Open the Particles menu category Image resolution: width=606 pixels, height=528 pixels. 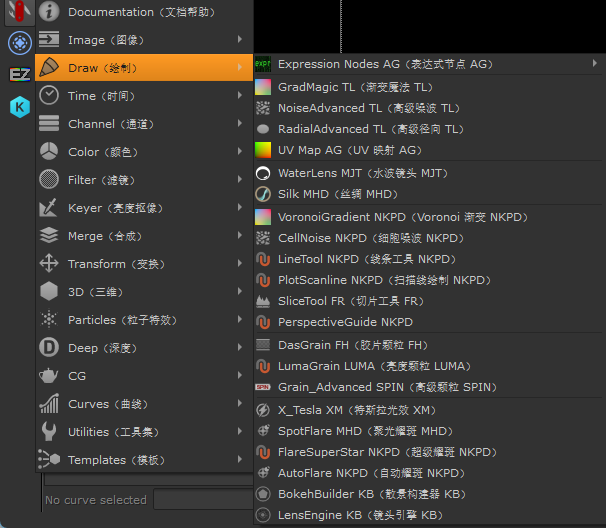[x=144, y=320]
